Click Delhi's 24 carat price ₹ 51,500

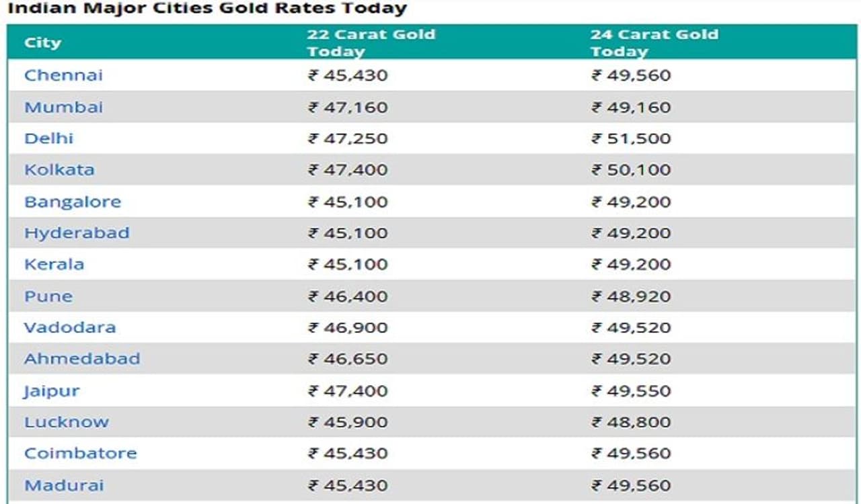tap(631, 138)
